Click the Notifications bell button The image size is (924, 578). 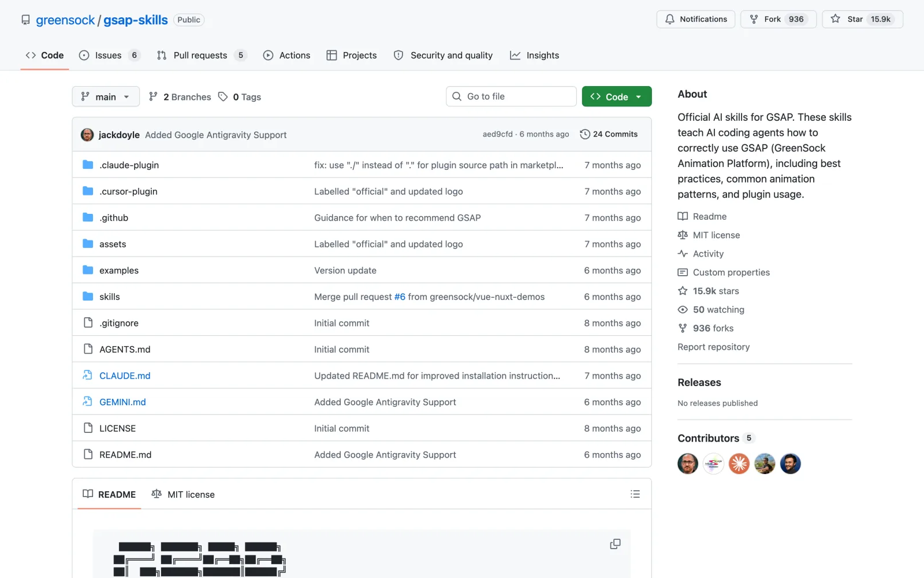695,19
